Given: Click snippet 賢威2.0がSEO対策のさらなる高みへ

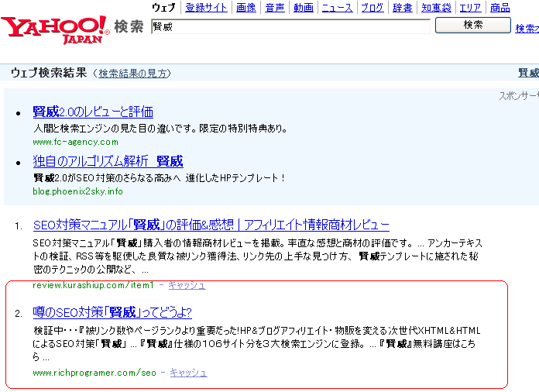Looking at the screenshot, I should [x=160, y=177].
